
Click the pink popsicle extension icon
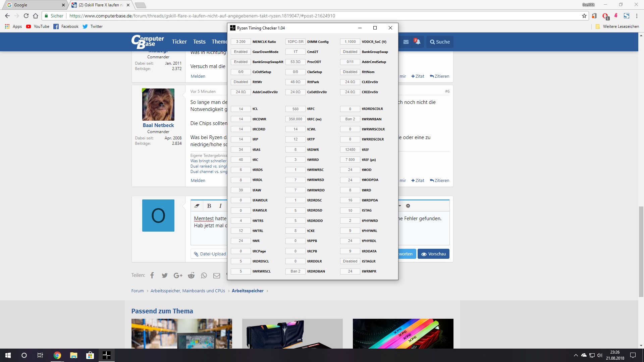coord(616,15)
